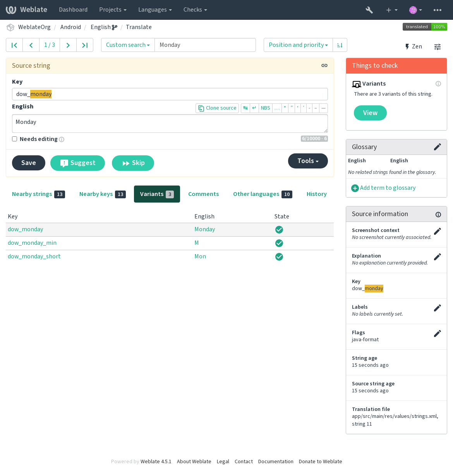This screenshot has height=476, width=453.
Task: Switch to Zen mode
Action: 413,46
